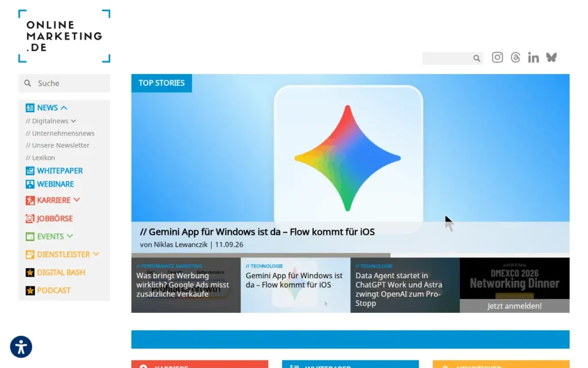Select the Google Ads Werbung story card
The width and height of the screenshot is (588, 368).
point(186,285)
